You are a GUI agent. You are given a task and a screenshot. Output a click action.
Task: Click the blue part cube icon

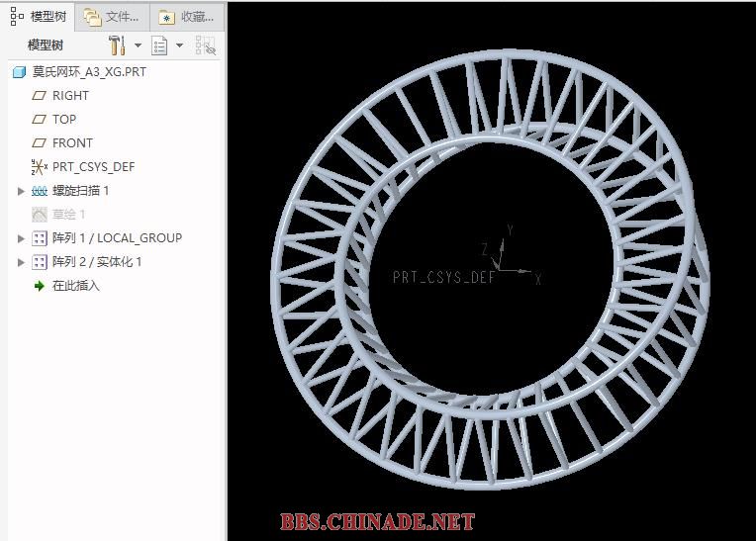pos(19,72)
